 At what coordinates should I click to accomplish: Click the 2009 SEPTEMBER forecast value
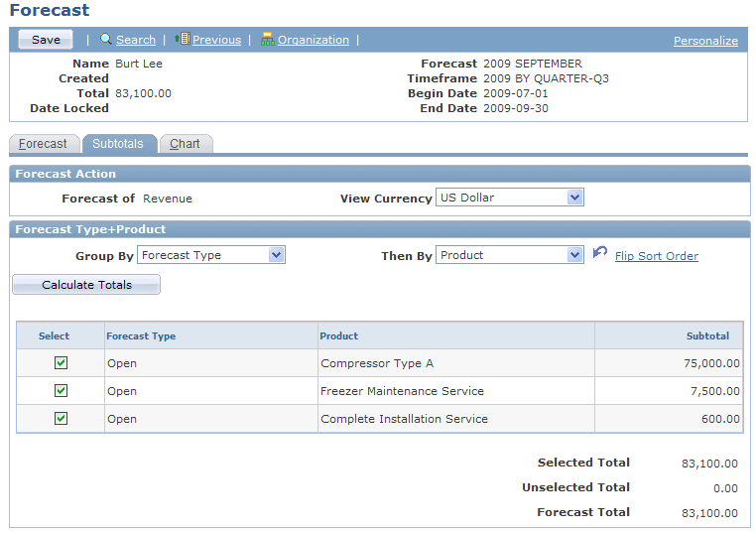[533, 64]
